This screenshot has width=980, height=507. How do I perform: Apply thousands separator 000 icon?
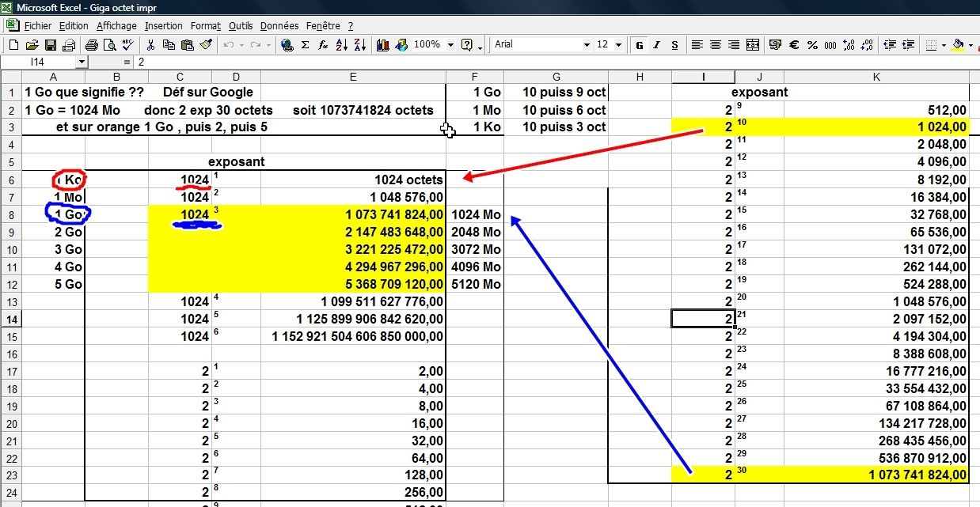(x=830, y=45)
